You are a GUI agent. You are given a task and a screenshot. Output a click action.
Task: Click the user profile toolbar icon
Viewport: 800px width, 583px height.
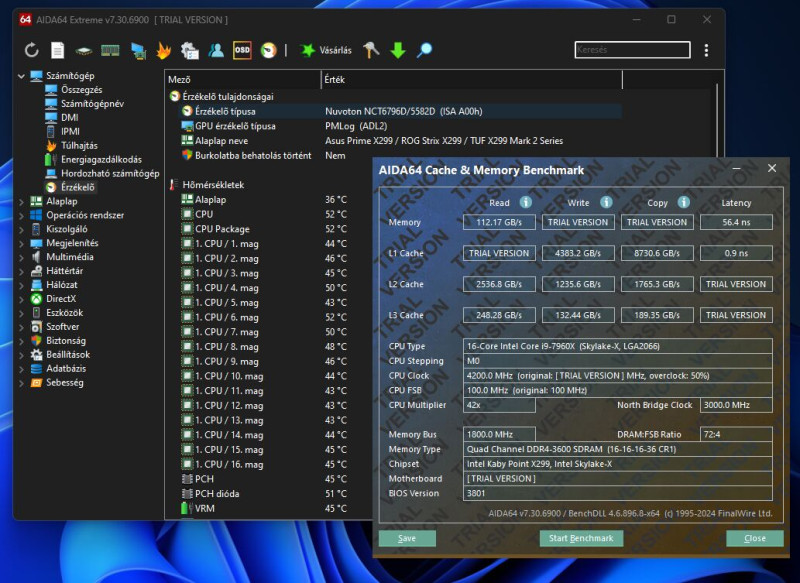coord(216,50)
